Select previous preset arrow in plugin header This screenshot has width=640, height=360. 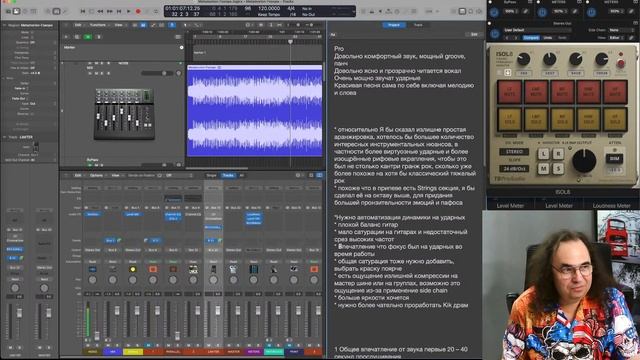(x=507, y=38)
